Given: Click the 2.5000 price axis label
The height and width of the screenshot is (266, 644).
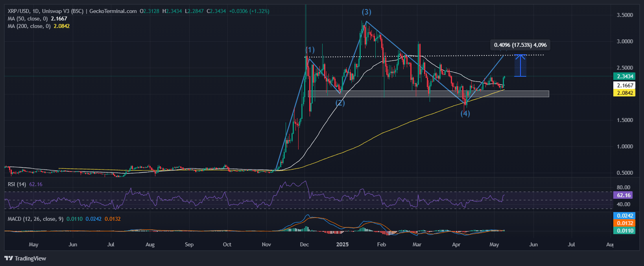Looking at the screenshot, I should (x=625, y=68).
